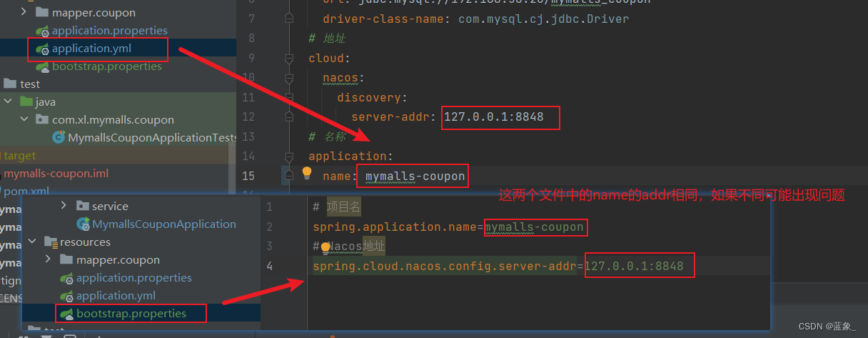Click the 127.0.0.1:8848 value in the YAML editor
868x338 pixels.
pos(494,116)
